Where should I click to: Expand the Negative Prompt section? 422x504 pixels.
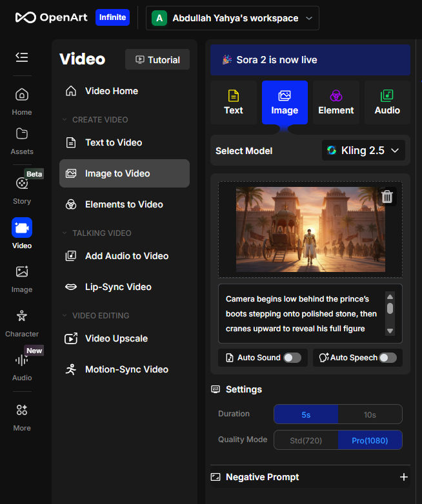pyautogui.click(x=403, y=477)
